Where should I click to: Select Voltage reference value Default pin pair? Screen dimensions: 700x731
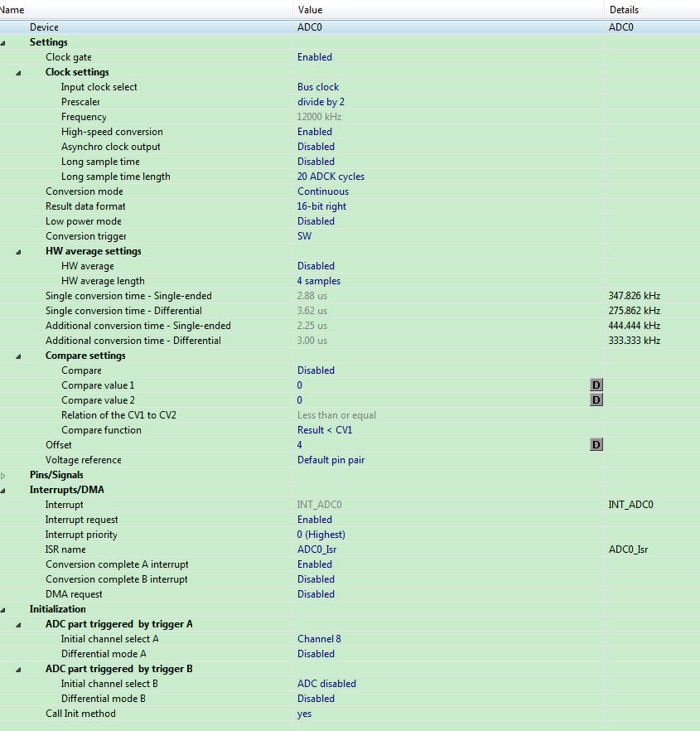[331, 460]
